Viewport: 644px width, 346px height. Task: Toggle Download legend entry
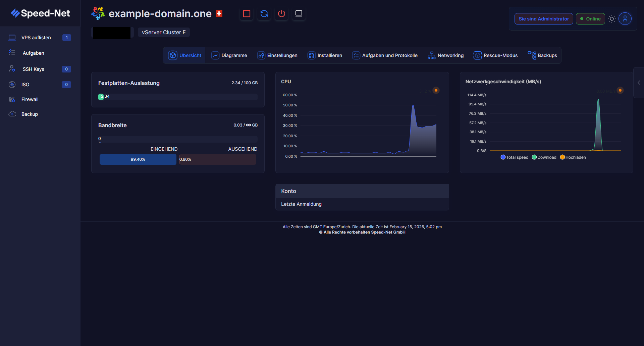544,157
